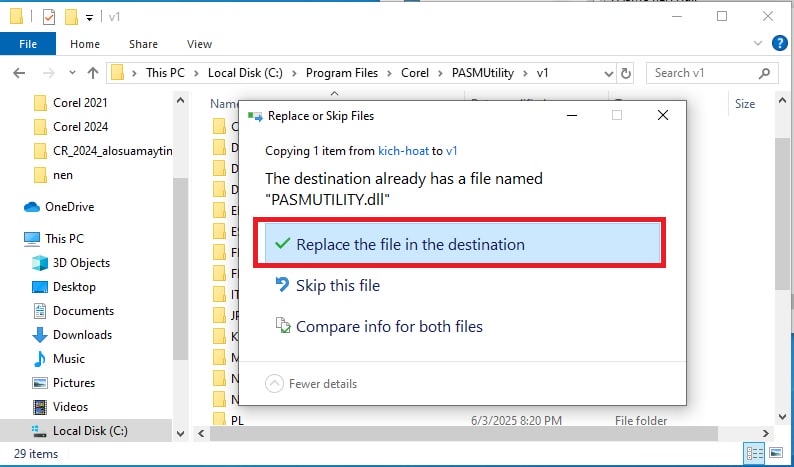Click the Pictures icon in sidebar
Image resolution: width=794 pixels, height=467 pixels.
[39, 383]
